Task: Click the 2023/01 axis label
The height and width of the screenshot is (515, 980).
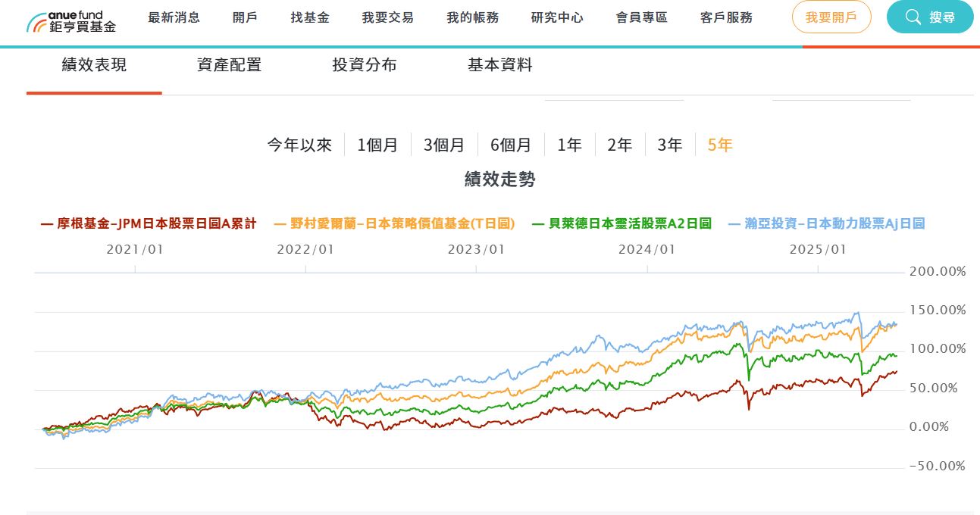Action: [x=476, y=249]
